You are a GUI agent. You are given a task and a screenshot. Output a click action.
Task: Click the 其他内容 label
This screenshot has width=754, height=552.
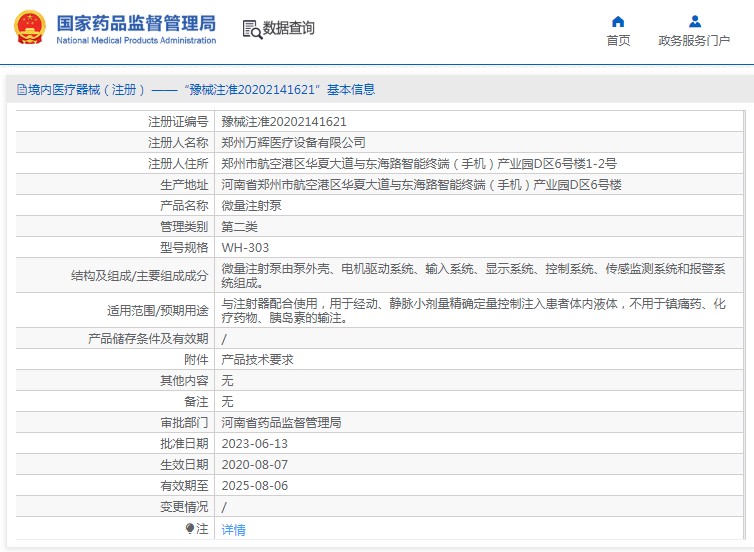184,381
